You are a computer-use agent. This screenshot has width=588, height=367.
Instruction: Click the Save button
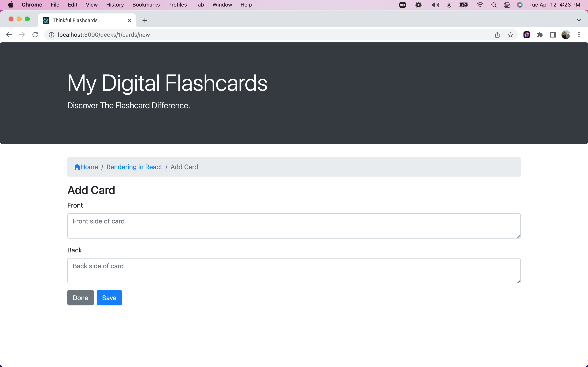pos(109,298)
